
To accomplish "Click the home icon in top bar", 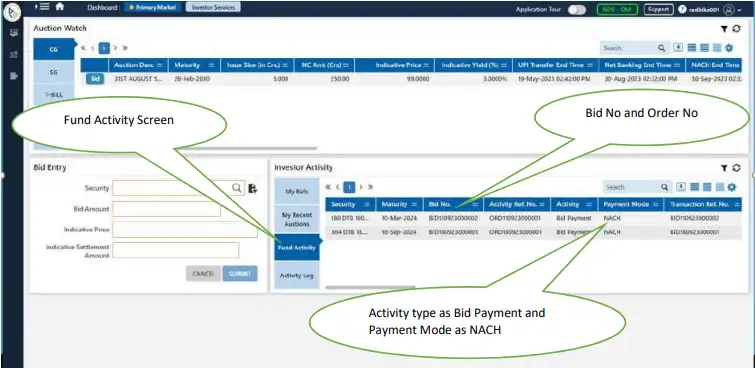I will click(x=60, y=7).
